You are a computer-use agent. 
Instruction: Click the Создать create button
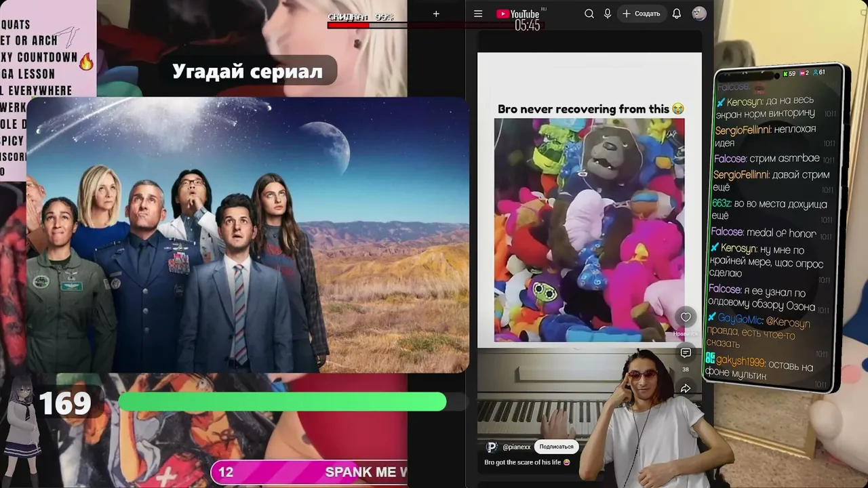[642, 14]
